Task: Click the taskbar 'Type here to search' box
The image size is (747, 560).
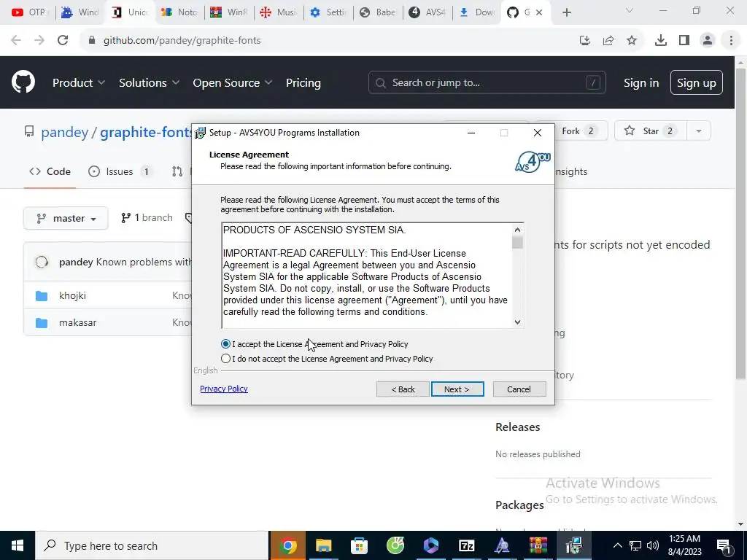Action: pos(152,545)
